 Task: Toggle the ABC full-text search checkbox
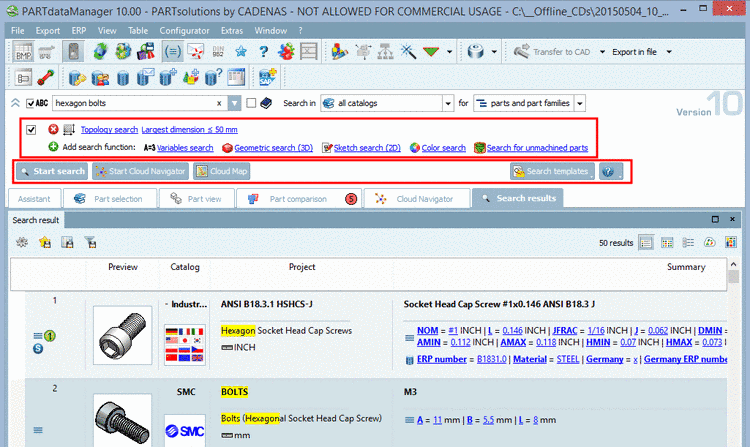(x=31, y=103)
